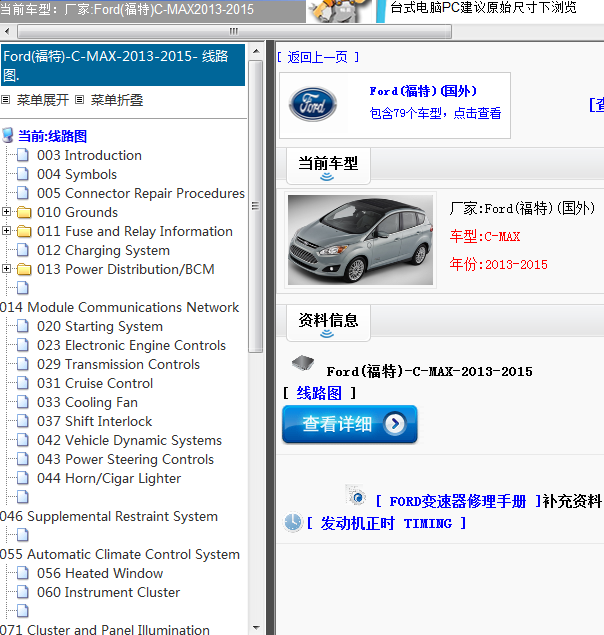Click the page icon beside 044 Horn/Cigar Lighter

[x=23, y=478]
